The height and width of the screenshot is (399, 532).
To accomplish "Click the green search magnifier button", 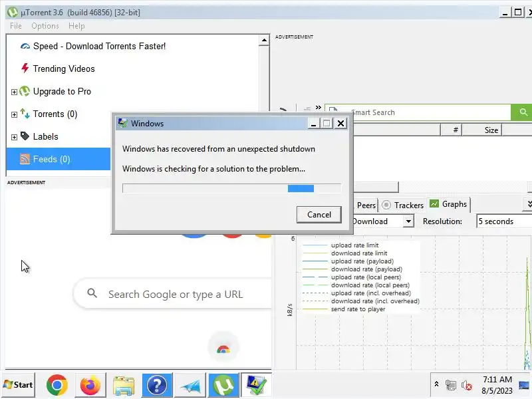I will [x=523, y=112].
